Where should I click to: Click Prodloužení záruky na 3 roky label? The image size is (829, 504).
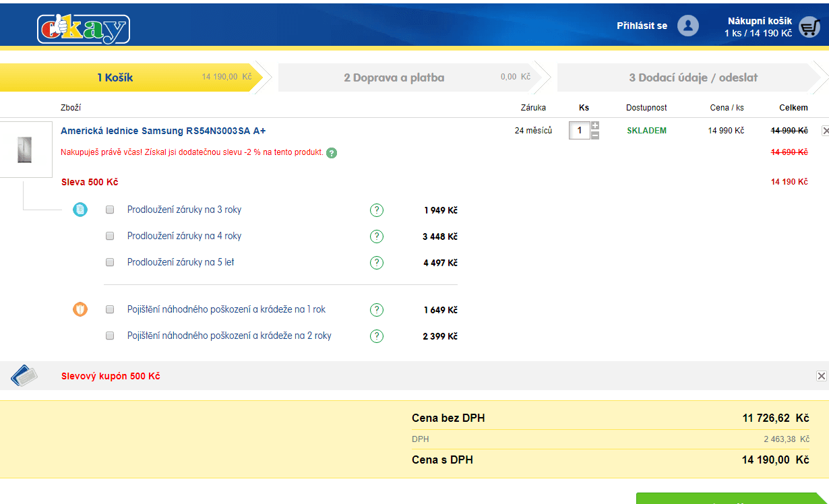[x=184, y=210]
